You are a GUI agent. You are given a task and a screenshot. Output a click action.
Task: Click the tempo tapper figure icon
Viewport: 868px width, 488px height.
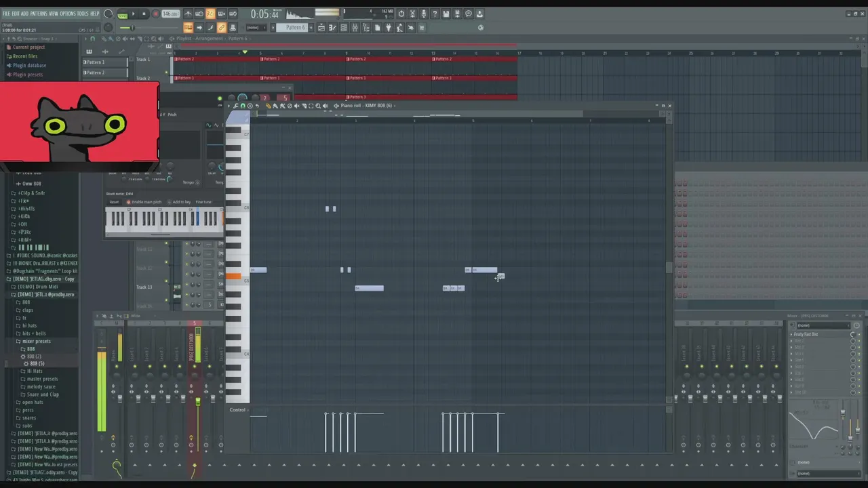(399, 28)
